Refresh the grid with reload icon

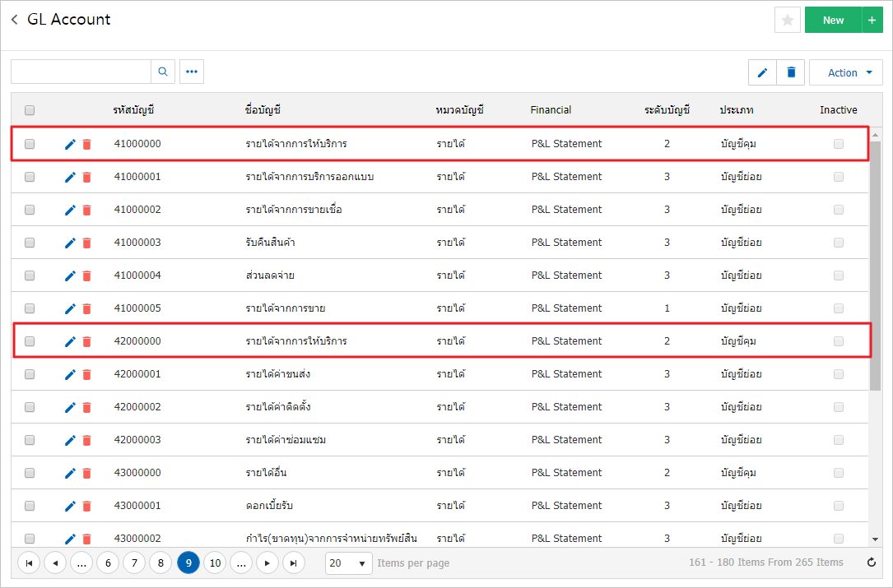pos(872,563)
